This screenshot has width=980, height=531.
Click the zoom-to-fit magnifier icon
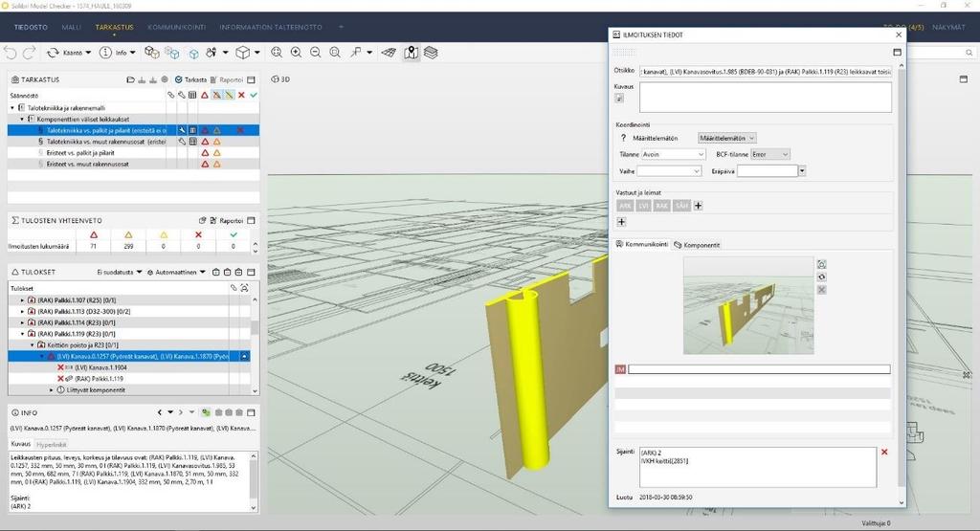click(x=277, y=54)
